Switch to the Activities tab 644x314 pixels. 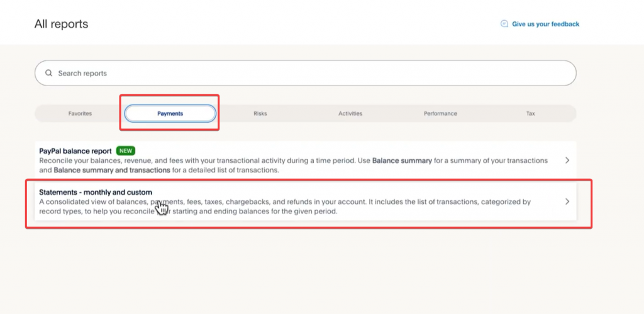tap(350, 113)
